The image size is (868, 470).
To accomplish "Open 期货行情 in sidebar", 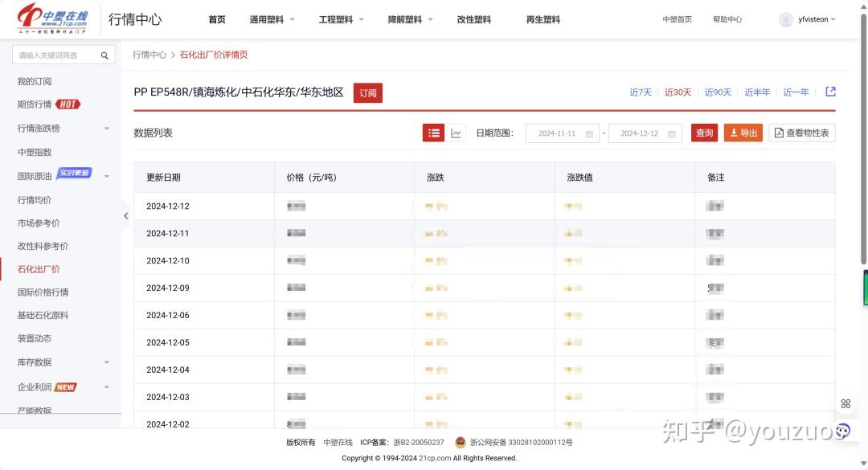I will pyautogui.click(x=35, y=104).
